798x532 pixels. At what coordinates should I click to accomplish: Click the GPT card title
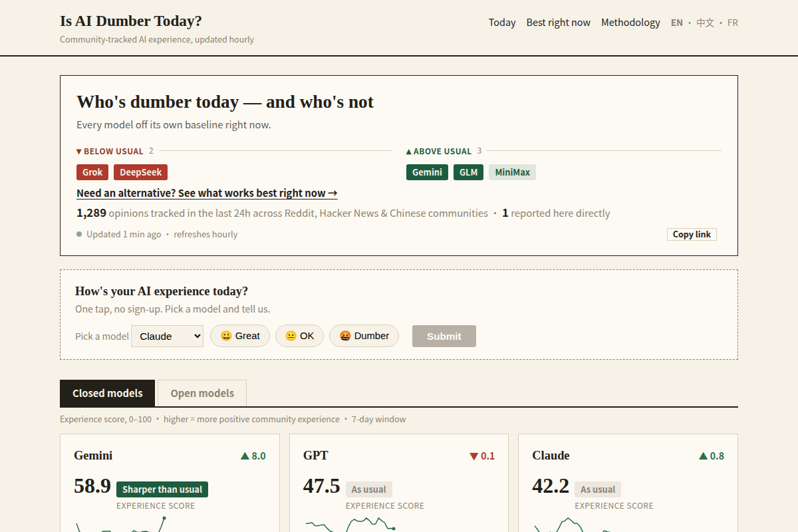(316, 456)
